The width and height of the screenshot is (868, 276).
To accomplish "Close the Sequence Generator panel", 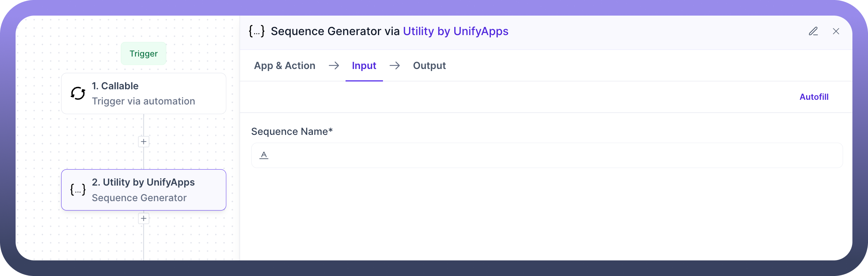I will pos(836,31).
